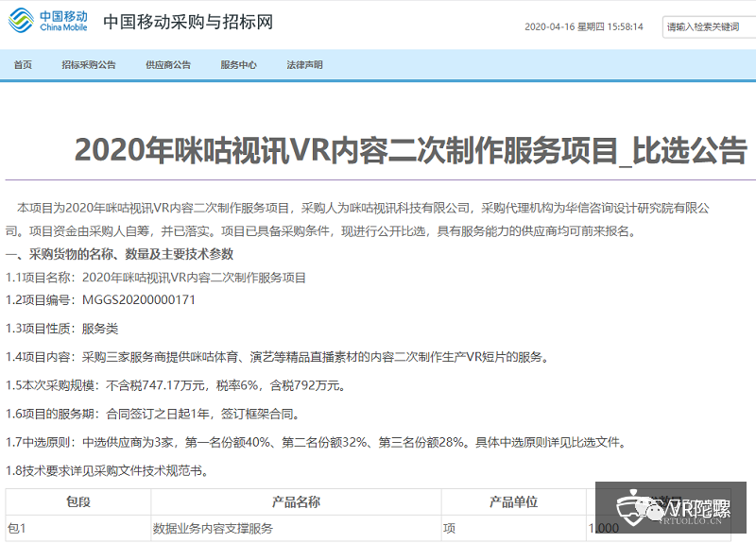Image resolution: width=756 pixels, height=543 pixels.
Task: Click the 中国移动采购与招标网 site title
Action: (x=188, y=22)
